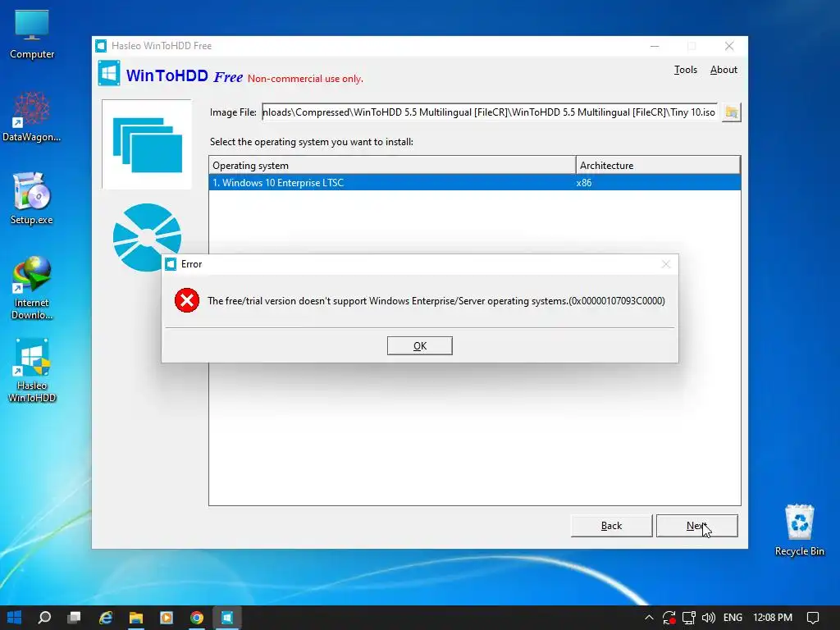Close the Hasleo WinToHDD window

[x=729, y=46]
